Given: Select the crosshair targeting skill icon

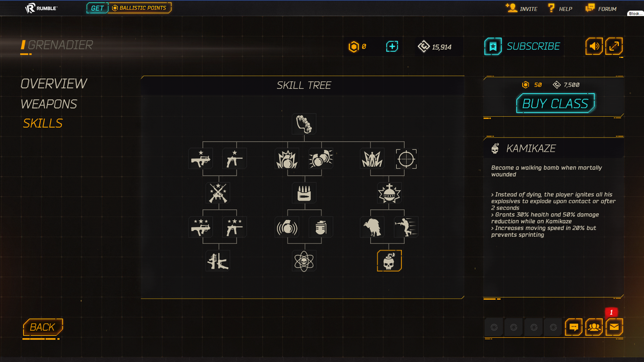Looking at the screenshot, I should coord(406,159).
